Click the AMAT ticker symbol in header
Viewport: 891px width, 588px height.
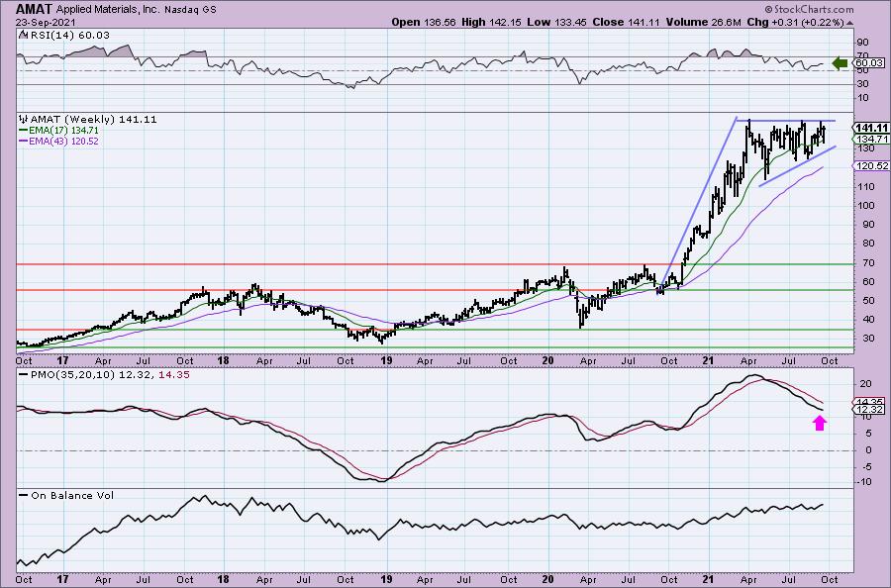[x=34, y=9]
